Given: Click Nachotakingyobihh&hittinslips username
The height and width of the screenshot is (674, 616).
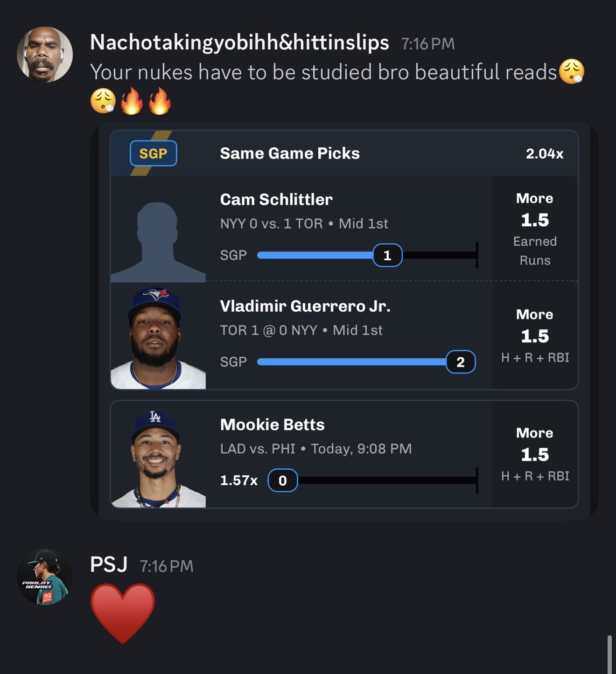Looking at the screenshot, I should tap(239, 42).
